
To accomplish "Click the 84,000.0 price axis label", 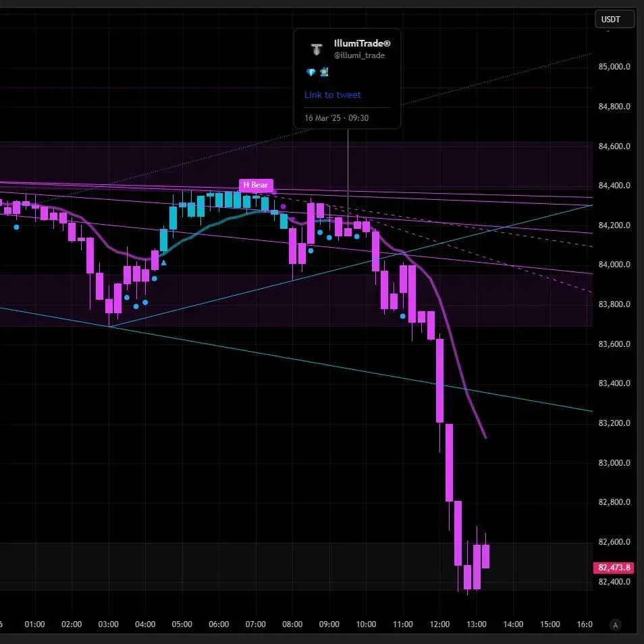I will click(614, 265).
